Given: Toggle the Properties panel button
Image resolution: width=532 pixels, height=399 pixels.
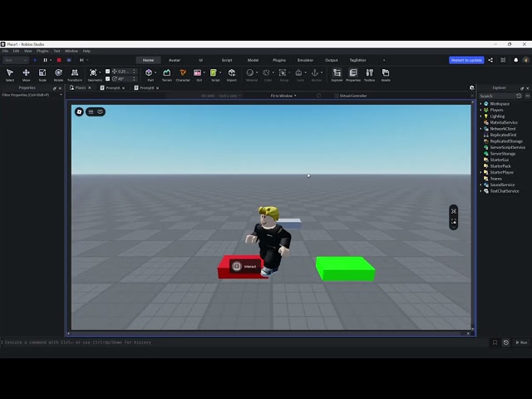Looking at the screenshot, I should pyautogui.click(x=353, y=75).
